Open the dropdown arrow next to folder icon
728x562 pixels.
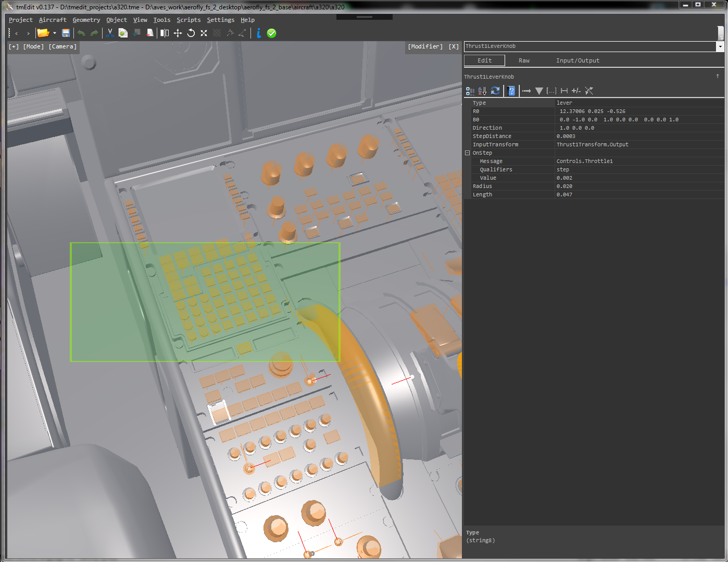(x=55, y=33)
